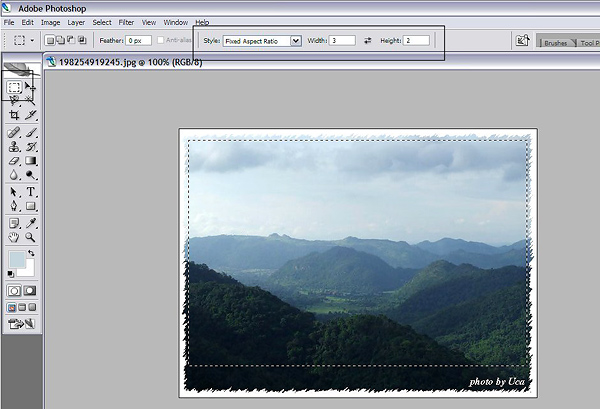Activate the Eyedropper tool
Screen dimensions: 600x409
click(31, 222)
